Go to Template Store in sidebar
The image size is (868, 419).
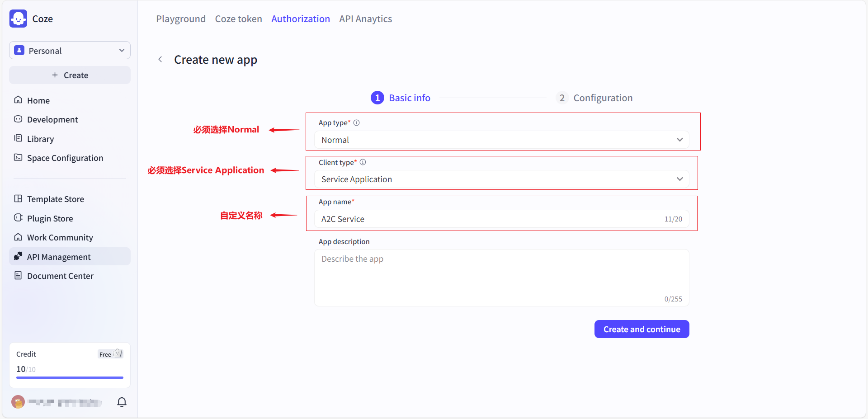click(55, 199)
